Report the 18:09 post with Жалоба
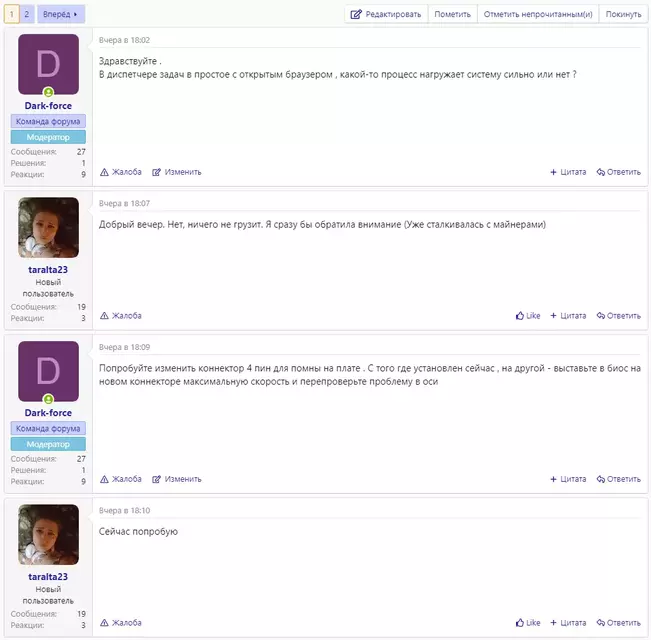Screen dimensions: 651x640 click(121, 479)
